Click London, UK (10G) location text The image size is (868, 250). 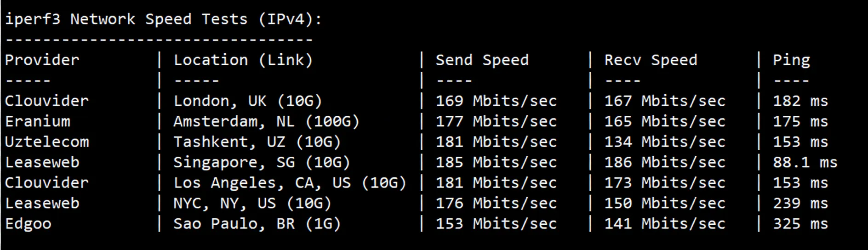pyautogui.click(x=247, y=101)
